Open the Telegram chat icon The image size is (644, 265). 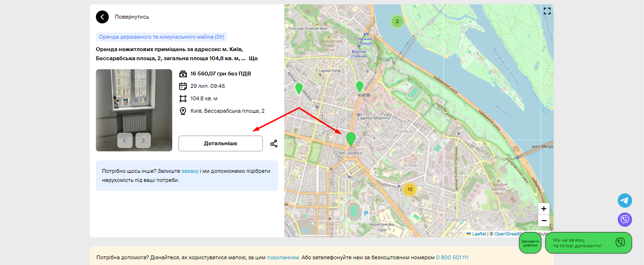coord(624,201)
